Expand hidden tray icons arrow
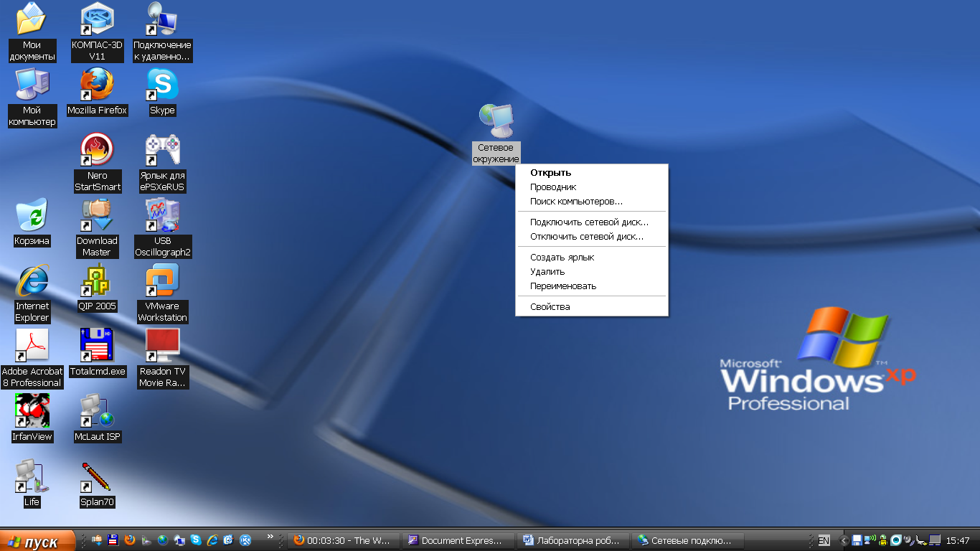The width and height of the screenshot is (980, 551). tap(844, 540)
